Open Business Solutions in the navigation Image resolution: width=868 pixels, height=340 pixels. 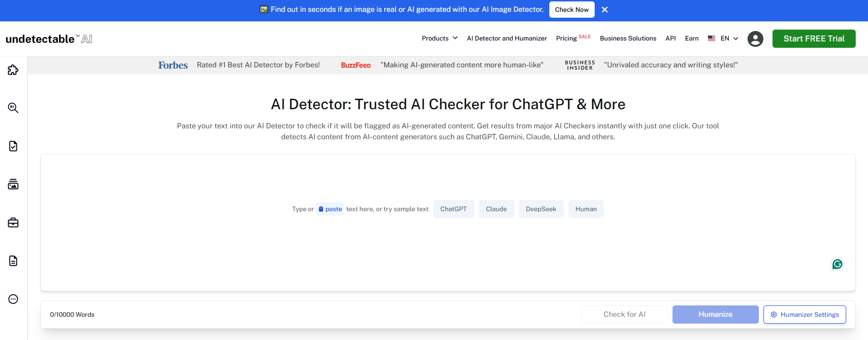point(628,38)
